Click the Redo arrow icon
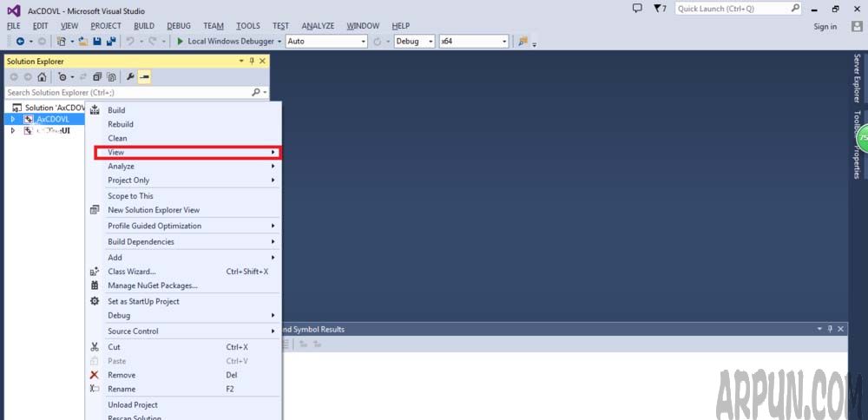Image resolution: width=868 pixels, height=420 pixels. tap(152, 42)
